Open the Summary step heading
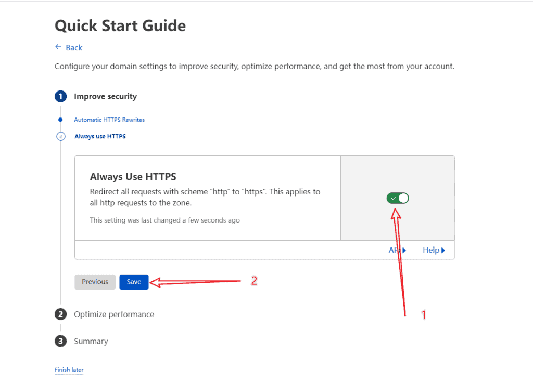 coord(91,341)
